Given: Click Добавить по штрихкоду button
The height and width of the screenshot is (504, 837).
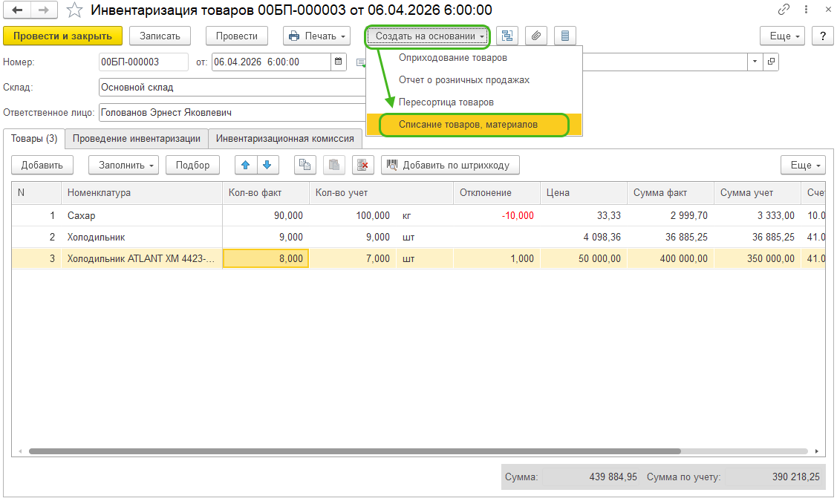Looking at the screenshot, I should tap(449, 165).
